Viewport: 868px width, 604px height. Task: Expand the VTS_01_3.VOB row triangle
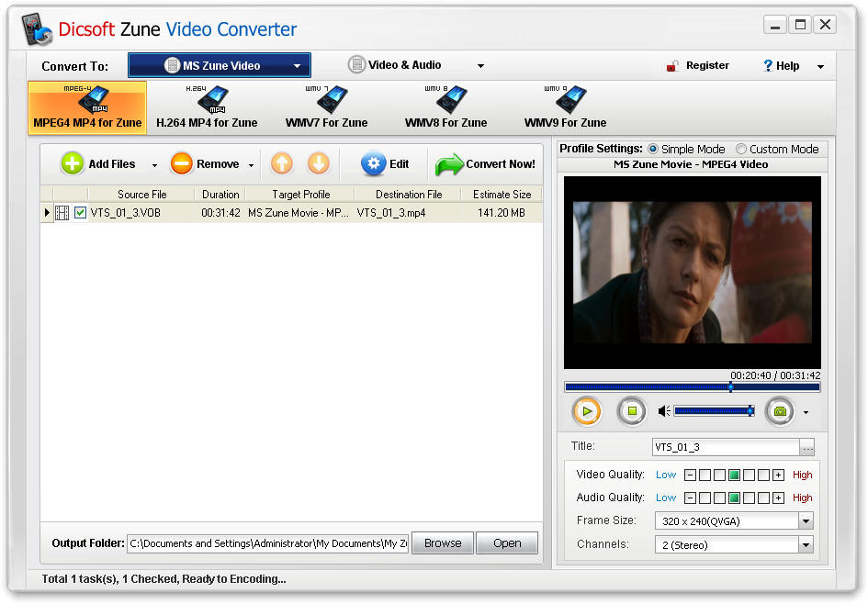pyautogui.click(x=47, y=212)
